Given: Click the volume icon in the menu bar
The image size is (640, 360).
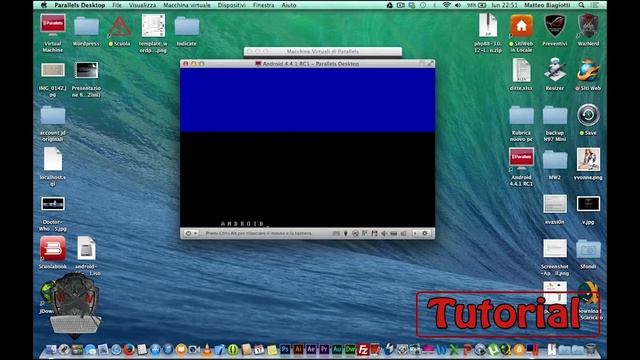Looking at the screenshot, I should (x=458, y=5).
